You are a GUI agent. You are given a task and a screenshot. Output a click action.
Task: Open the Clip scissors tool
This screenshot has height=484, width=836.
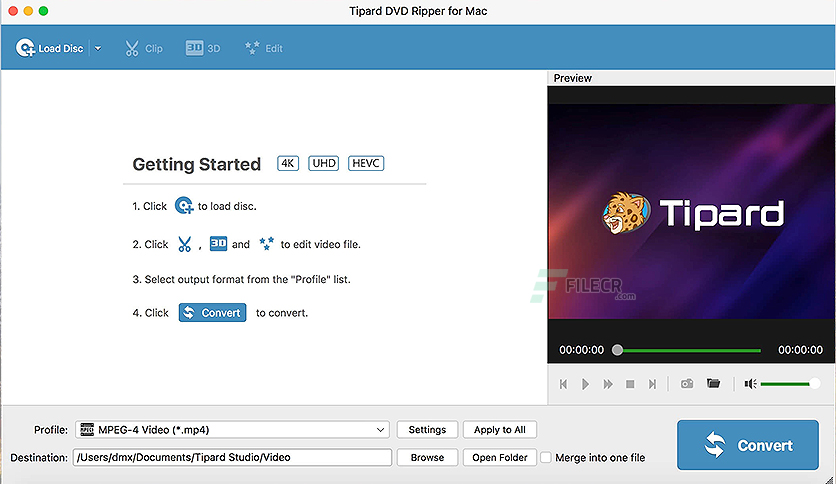click(143, 49)
